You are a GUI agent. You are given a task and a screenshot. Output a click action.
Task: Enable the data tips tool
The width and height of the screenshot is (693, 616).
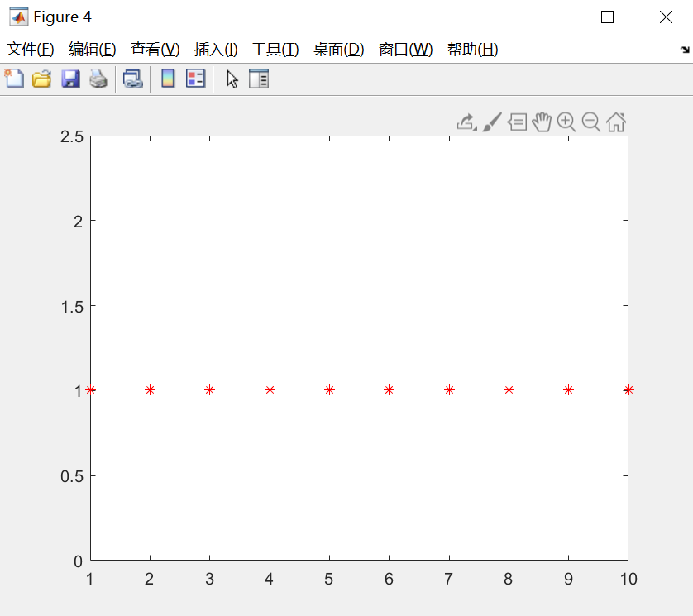(517, 122)
